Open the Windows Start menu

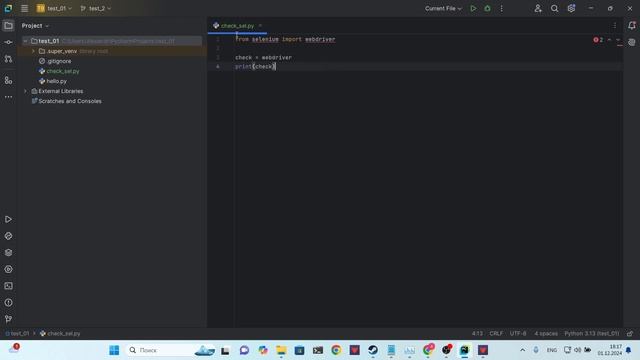click(114, 350)
